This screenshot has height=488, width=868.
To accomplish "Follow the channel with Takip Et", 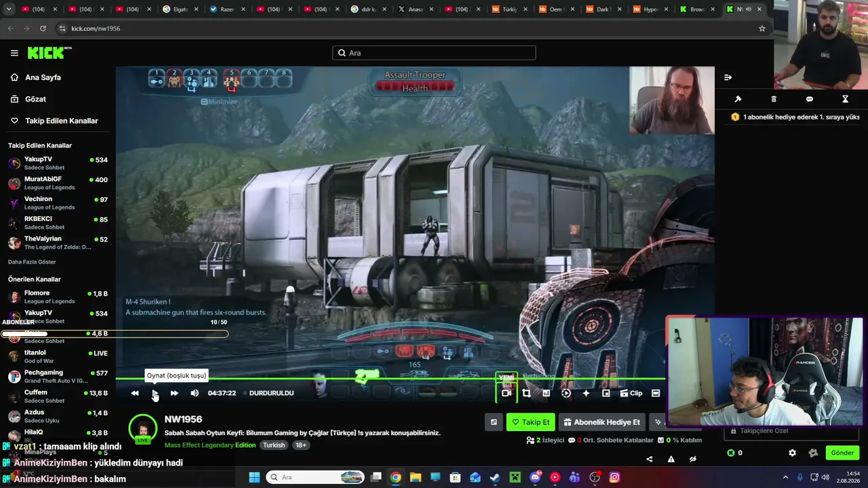I will 530,422.
